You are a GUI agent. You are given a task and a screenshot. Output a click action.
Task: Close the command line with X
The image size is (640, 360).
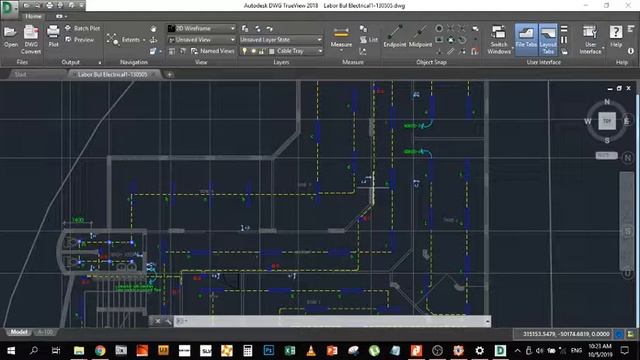pos(158,321)
